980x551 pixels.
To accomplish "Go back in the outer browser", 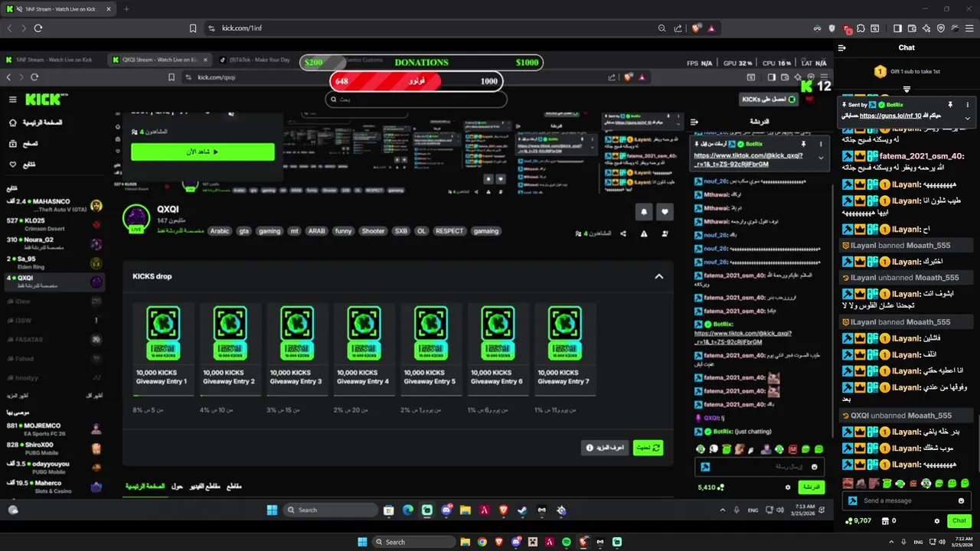I will pos(9,28).
